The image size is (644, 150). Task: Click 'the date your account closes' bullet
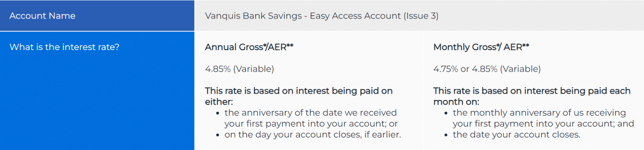tap(517, 135)
